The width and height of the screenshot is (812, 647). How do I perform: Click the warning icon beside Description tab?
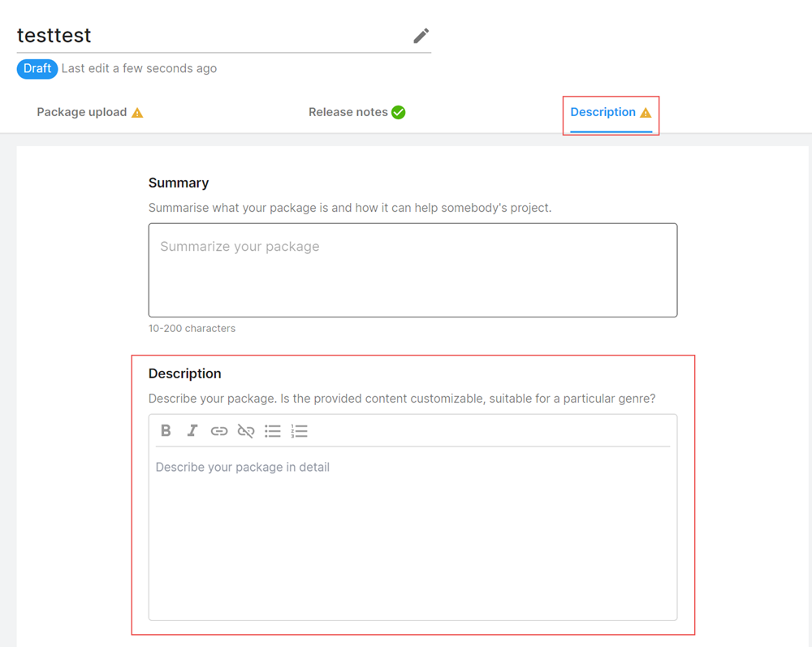pyautogui.click(x=646, y=113)
